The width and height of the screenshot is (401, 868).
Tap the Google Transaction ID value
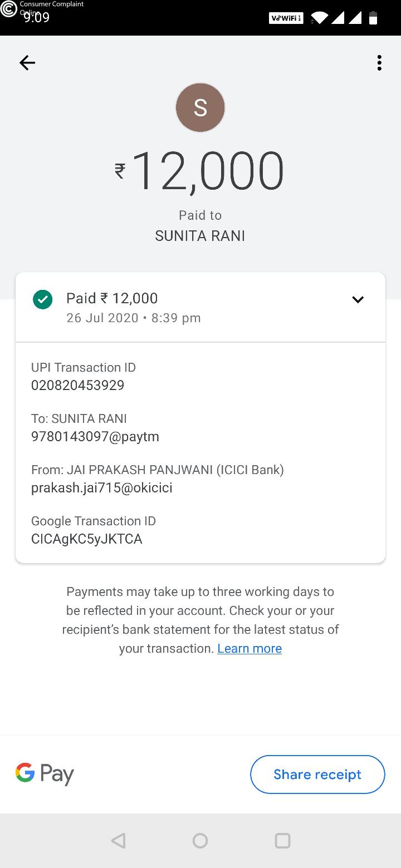click(87, 539)
